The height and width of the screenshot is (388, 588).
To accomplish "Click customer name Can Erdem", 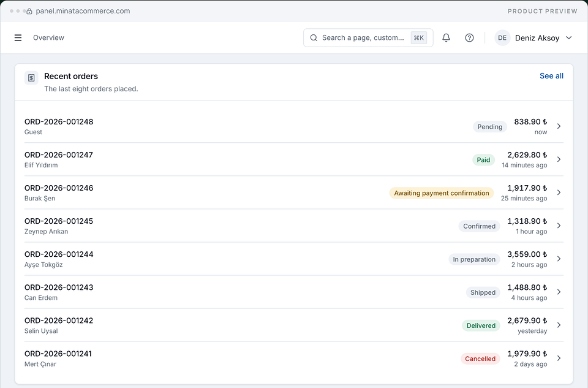I will click(x=41, y=297).
